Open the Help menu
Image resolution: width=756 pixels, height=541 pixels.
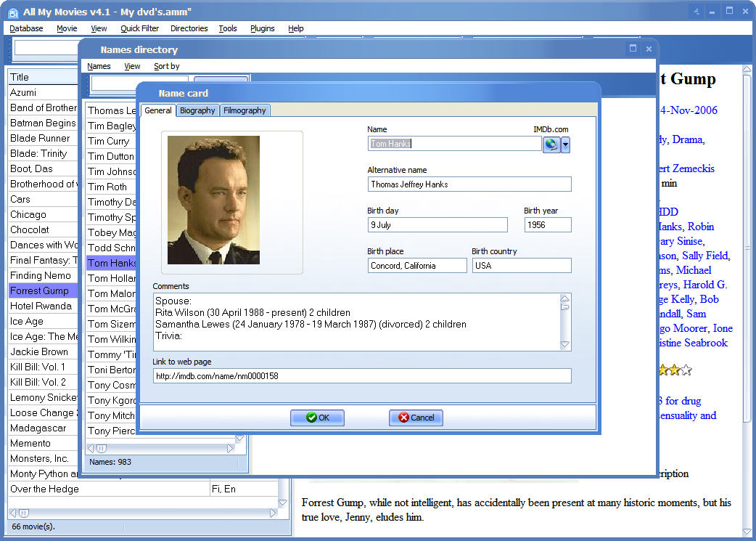[295, 28]
